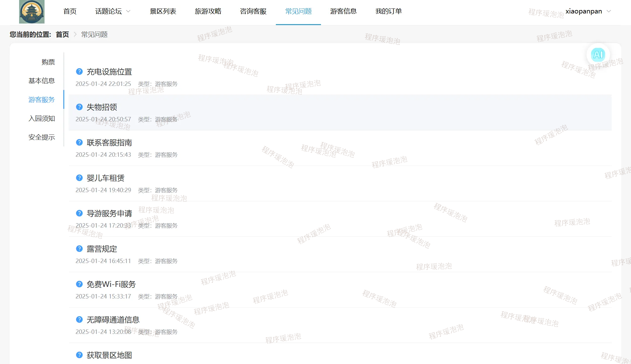631x364 pixels.
Task: Open the floating AI assistant button
Action: [598, 55]
